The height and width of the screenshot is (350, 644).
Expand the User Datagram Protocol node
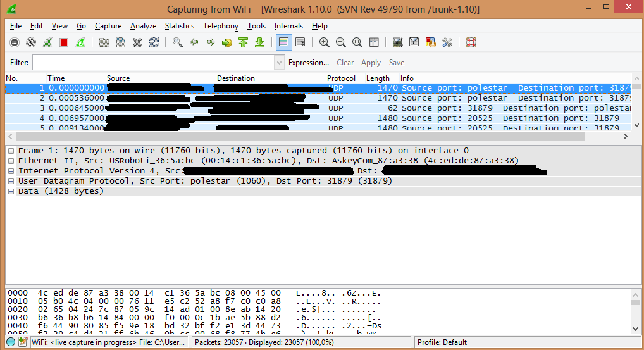point(11,181)
